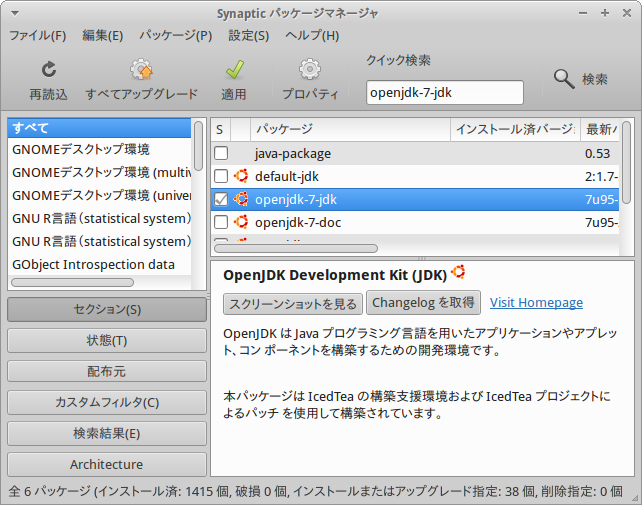The height and width of the screenshot is (505, 642).
Task: Follow the Visit Homepage link
Action: click(536, 303)
